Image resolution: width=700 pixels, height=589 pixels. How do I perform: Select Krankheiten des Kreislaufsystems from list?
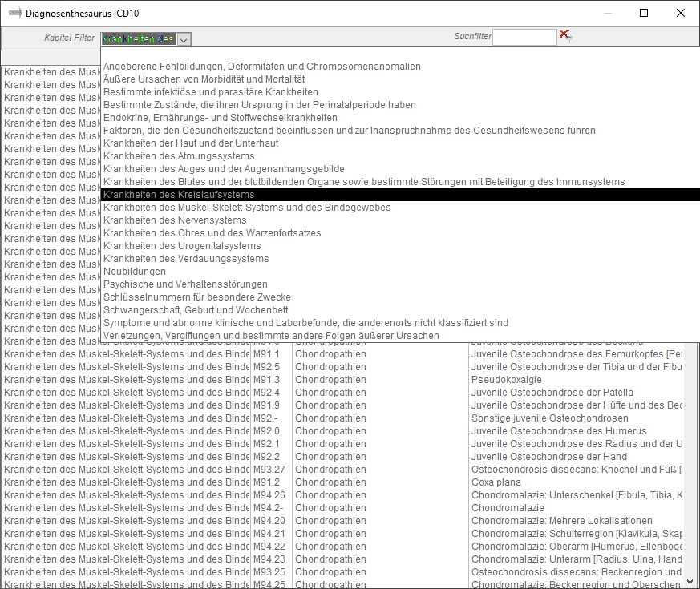coord(179,195)
